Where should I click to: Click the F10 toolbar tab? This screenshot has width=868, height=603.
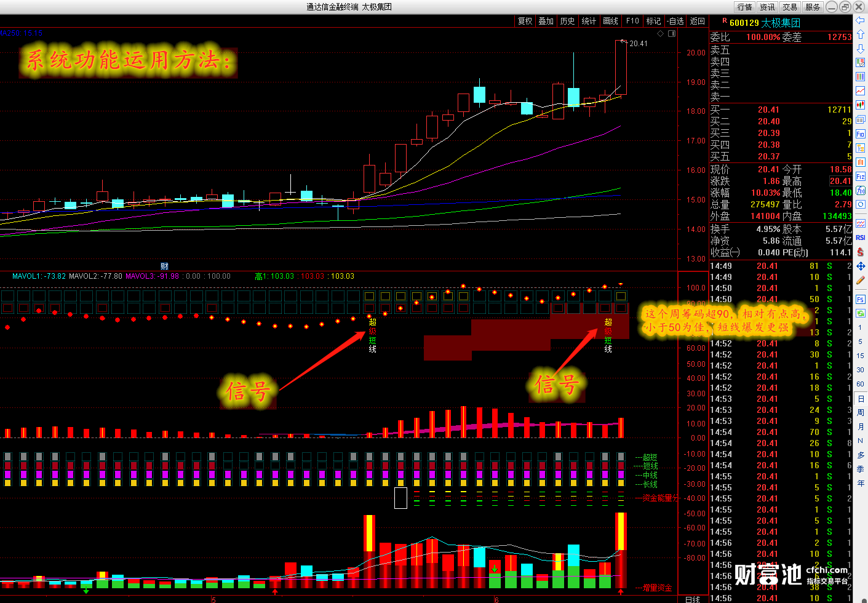[632, 21]
